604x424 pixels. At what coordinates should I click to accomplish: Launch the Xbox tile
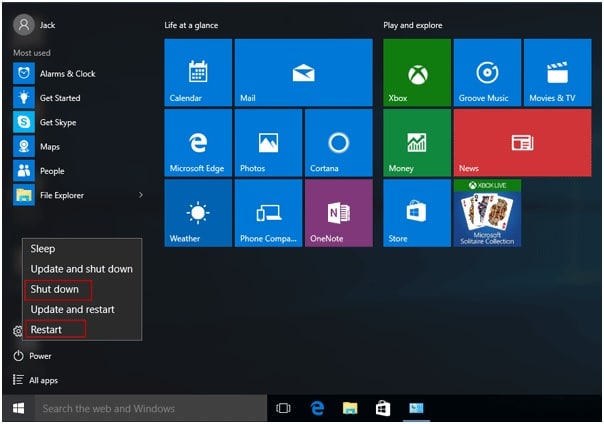click(x=417, y=72)
